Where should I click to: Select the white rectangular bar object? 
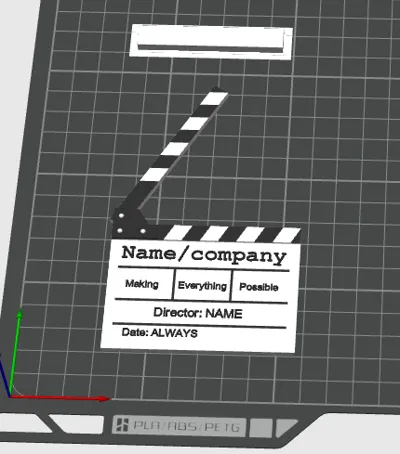point(211,42)
